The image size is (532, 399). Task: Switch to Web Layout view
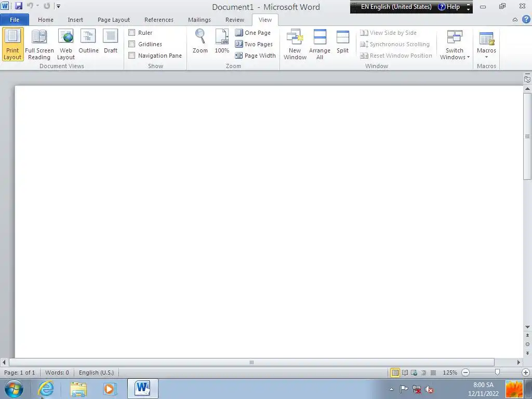(x=66, y=45)
